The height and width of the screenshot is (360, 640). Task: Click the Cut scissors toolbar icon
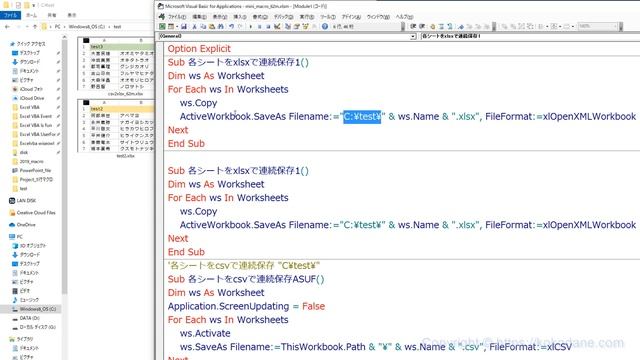[x=194, y=27]
